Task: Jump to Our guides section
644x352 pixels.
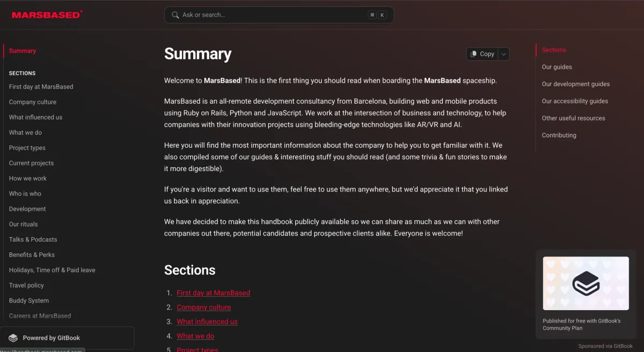Action: point(557,67)
